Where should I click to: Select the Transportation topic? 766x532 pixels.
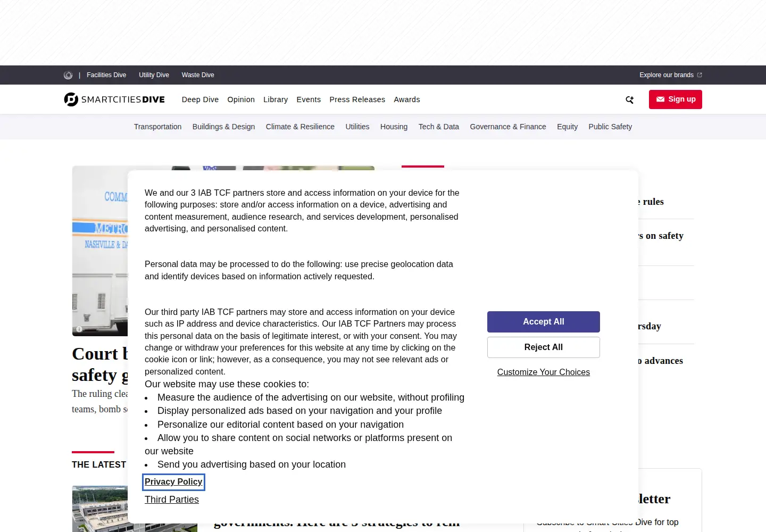click(157, 127)
